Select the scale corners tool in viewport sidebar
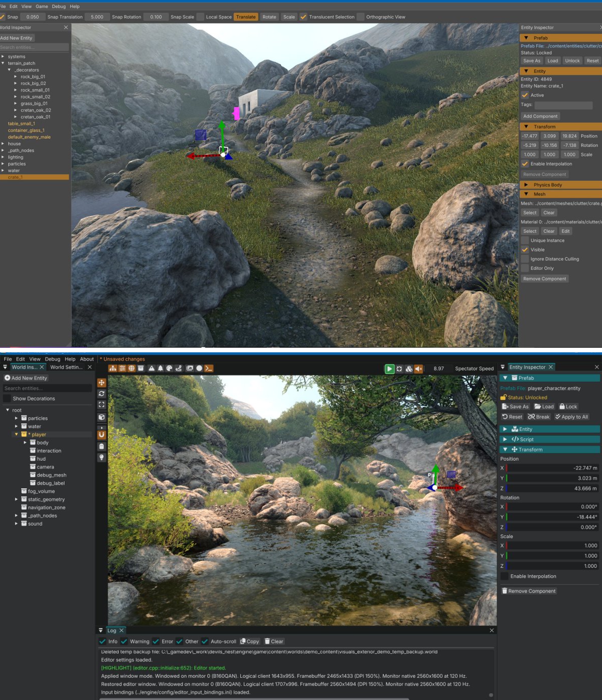The image size is (602, 700). [x=101, y=404]
